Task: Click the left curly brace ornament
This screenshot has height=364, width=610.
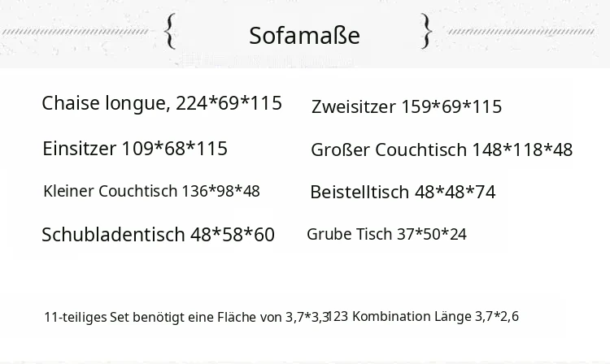Action: 170,31
